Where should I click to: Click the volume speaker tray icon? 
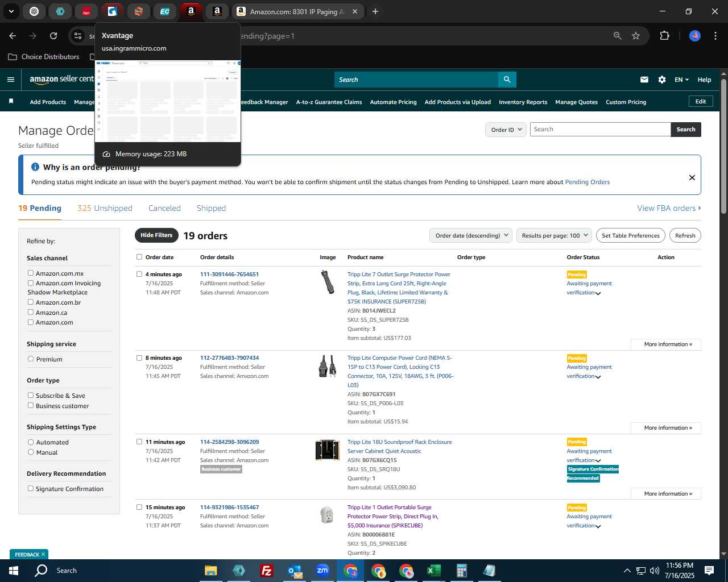pyautogui.click(x=655, y=571)
